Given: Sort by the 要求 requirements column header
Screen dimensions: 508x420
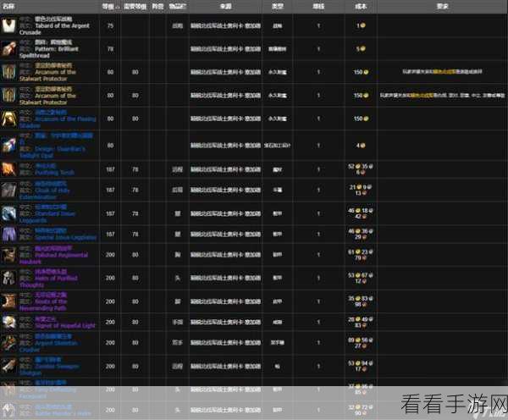Looking at the screenshot, I should (x=442, y=6).
